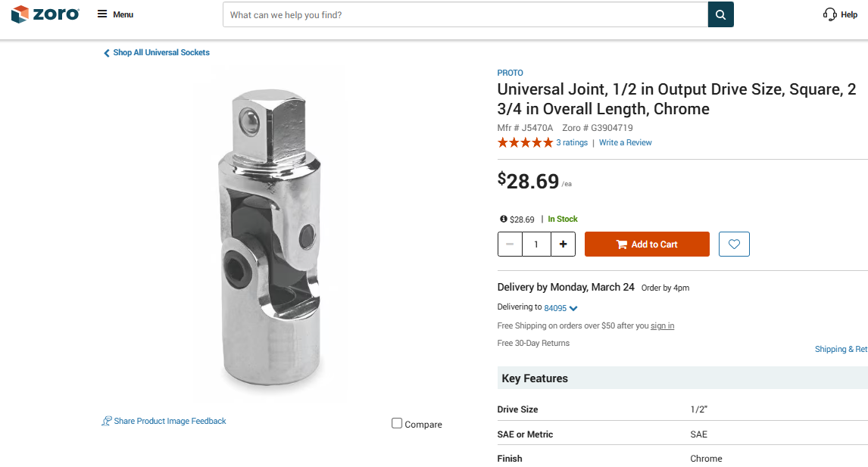Click the price info icon
868x467 pixels.
(x=504, y=219)
